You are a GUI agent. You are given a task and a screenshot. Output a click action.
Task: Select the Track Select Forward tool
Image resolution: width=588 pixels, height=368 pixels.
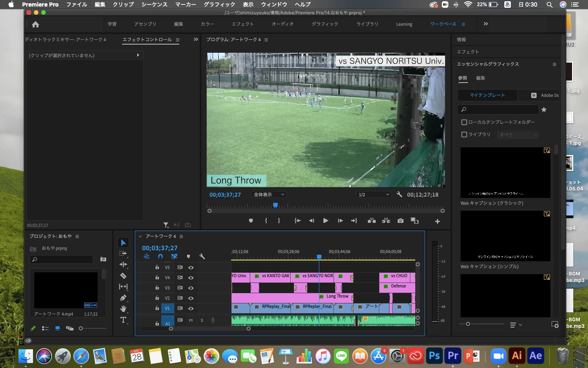click(x=123, y=254)
